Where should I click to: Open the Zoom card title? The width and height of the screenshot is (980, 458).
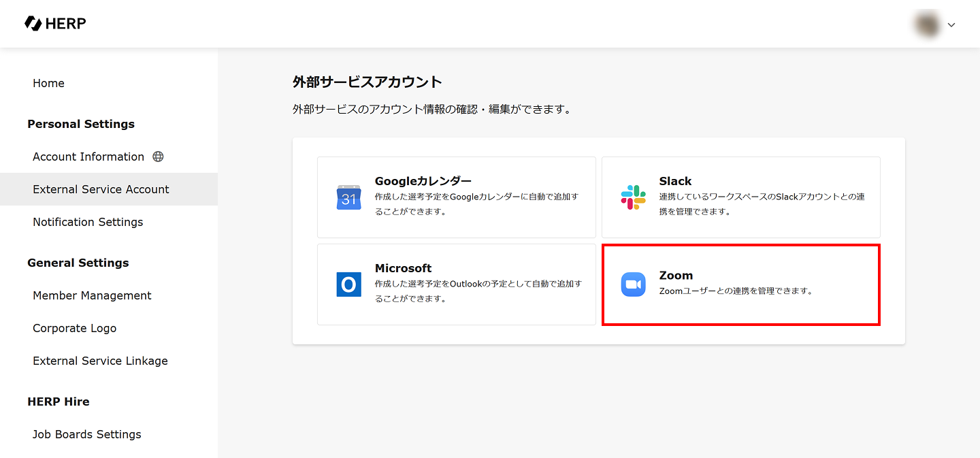[676, 275]
